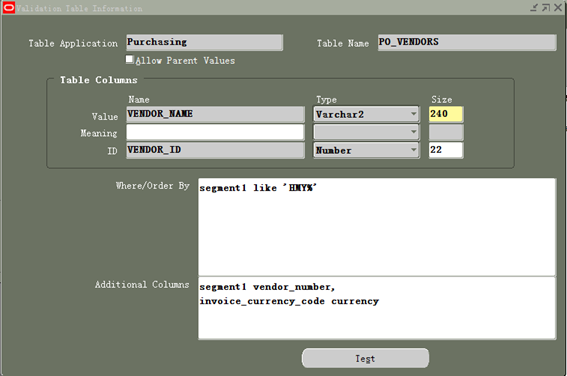The width and height of the screenshot is (567, 376).
Task: Click the ID Size field showing 22
Action: (446, 150)
